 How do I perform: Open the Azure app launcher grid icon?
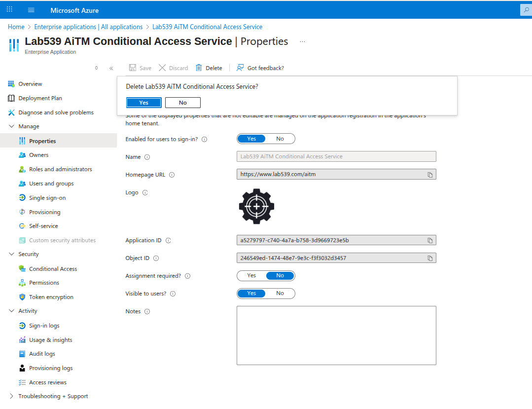point(9,10)
